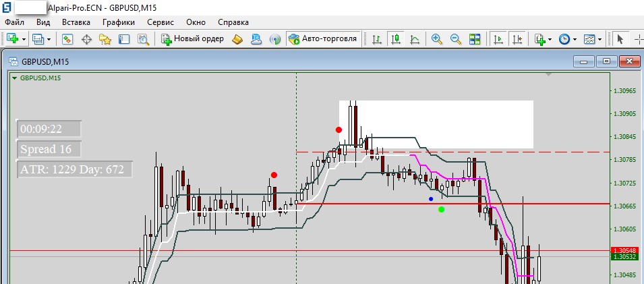
Task: Click the ATR: 1229 Day: 672 label
Action: [x=74, y=169]
